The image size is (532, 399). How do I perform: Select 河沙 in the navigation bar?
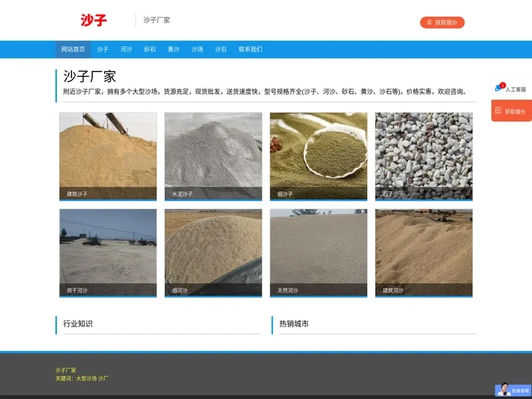(x=126, y=50)
